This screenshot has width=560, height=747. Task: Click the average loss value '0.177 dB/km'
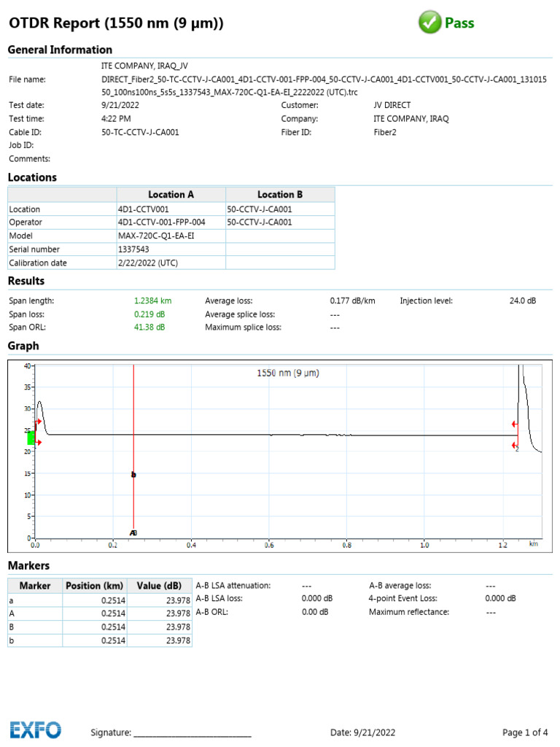[352, 301]
